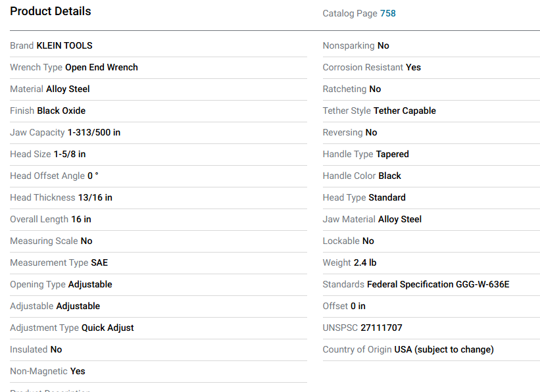Screen dimensions: 540x392
Task: Select the Overall Length 16 in value
Action: [x=81, y=219]
